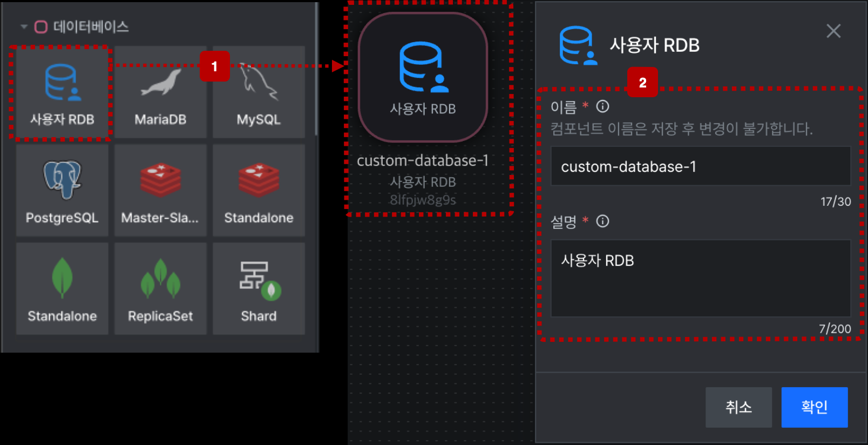This screenshot has width=868, height=445.
Task: Click the 데이터베이스 category label
Action: (x=91, y=26)
